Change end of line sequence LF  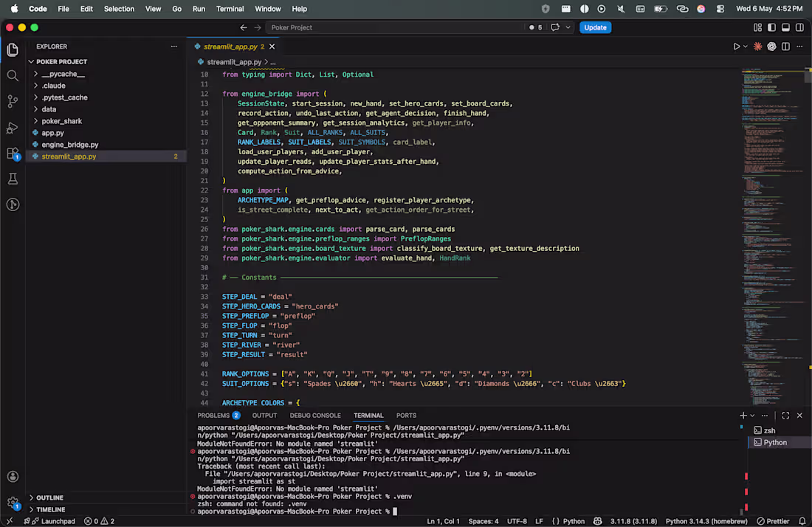539,521
